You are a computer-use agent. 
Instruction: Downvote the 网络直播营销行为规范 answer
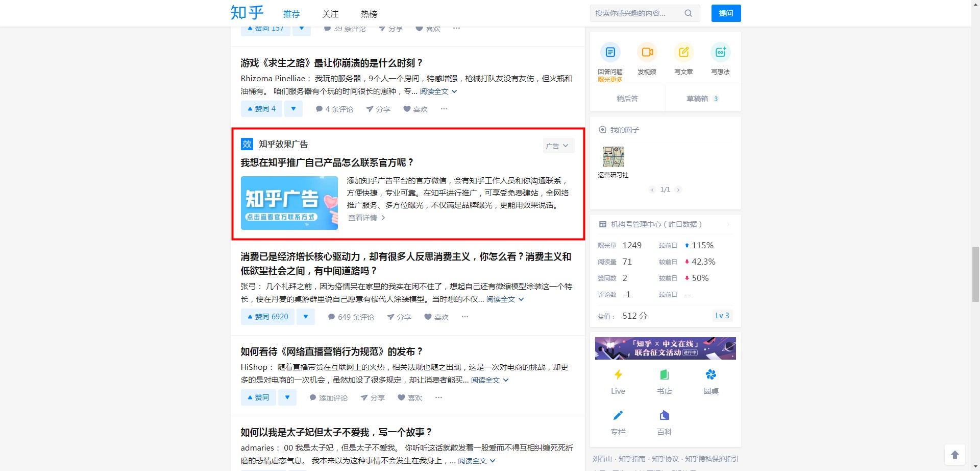pyautogui.click(x=287, y=397)
